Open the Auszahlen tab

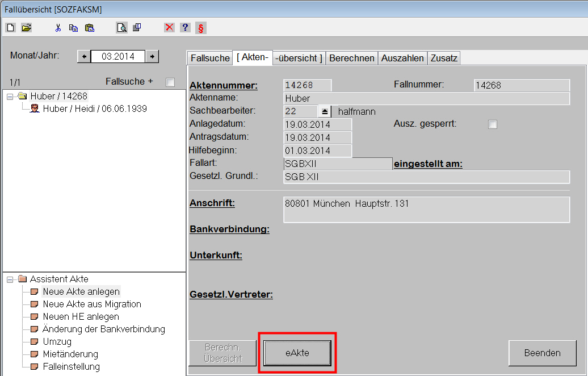tap(402, 58)
